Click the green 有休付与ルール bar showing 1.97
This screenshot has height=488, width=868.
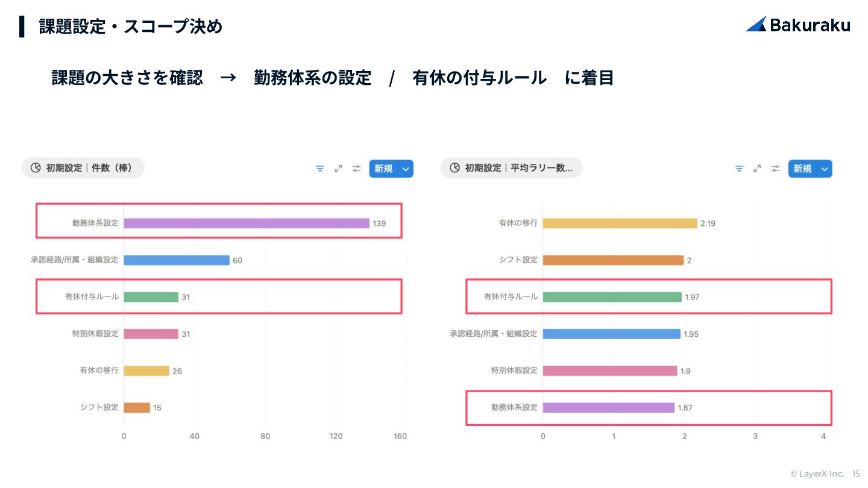coord(612,297)
